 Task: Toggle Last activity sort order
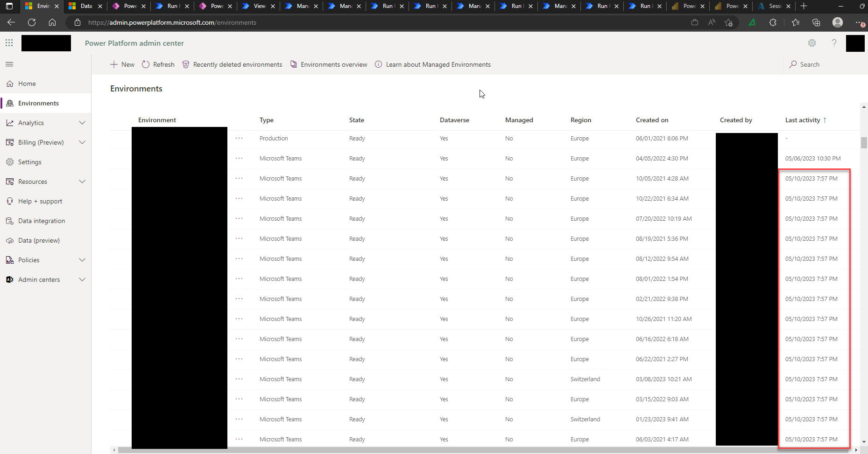[x=805, y=120]
